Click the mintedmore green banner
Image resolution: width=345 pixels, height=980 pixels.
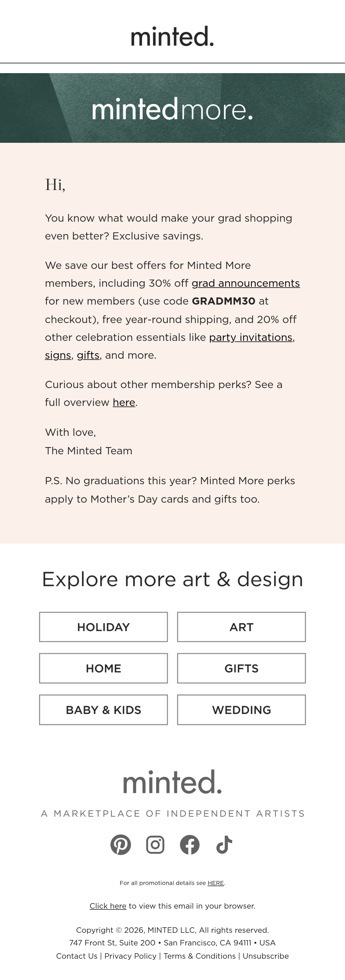pyautogui.click(x=172, y=108)
